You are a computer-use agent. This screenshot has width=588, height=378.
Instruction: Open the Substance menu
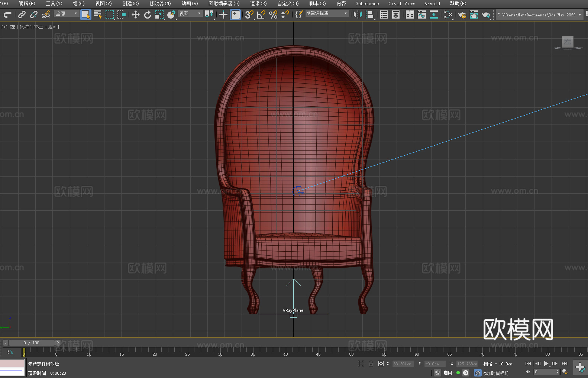click(x=367, y=4)
